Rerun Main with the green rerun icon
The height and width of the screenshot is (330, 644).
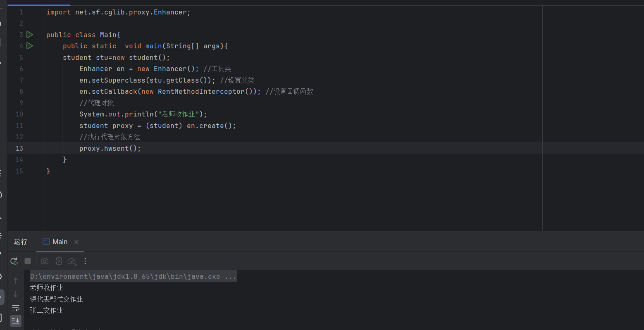click(14, 261)
